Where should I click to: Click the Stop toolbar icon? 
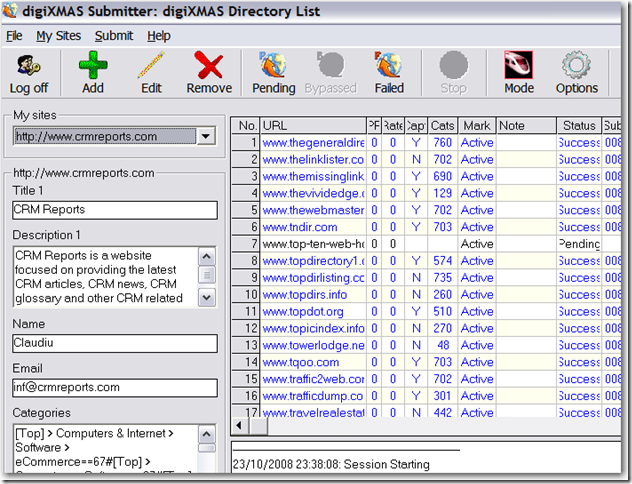pyautogui.click(x=453, y=65)
